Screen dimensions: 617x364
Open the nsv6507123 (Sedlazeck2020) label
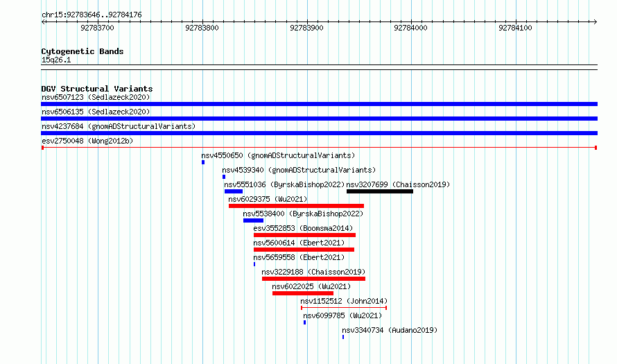pyautogui.click(x=96, y=97)
